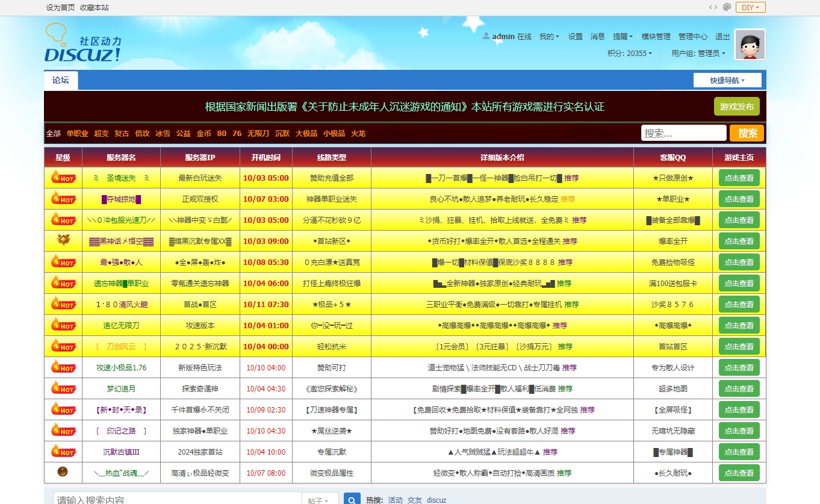This screenshot has height=504, width=820.
Task: Click the blue magnifier search icon
Action: click(x=352, y=500)
